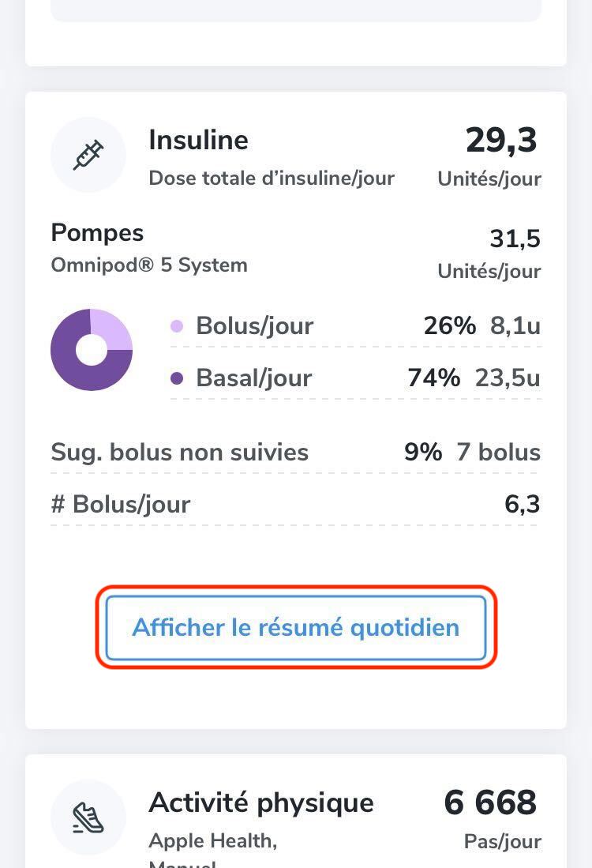Click the dark purple Basal legend dot
The height and width of the screenshot is (868, 592).
[x=177, y=378]
